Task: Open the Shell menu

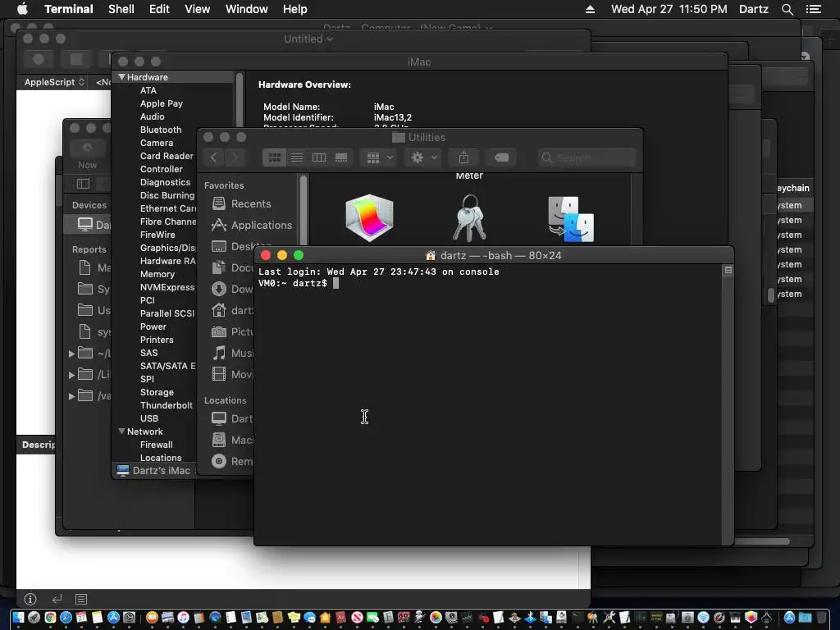Action: [121, 9]
